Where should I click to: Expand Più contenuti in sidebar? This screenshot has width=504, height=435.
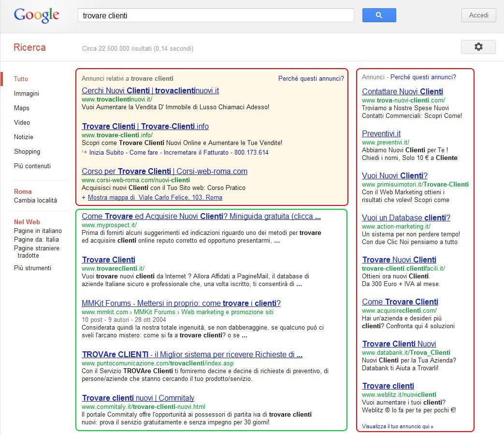[x=32, y=166]
